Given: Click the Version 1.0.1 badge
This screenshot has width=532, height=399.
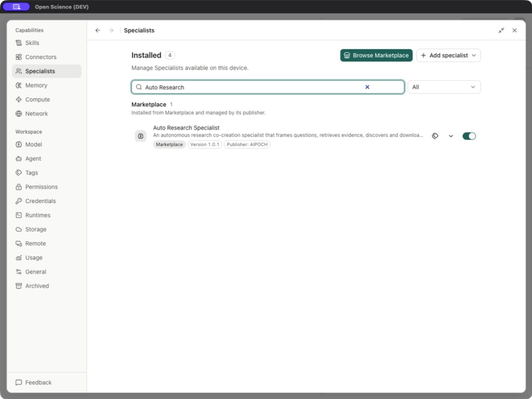Looking at the screenshot, I should pos(205,144).
